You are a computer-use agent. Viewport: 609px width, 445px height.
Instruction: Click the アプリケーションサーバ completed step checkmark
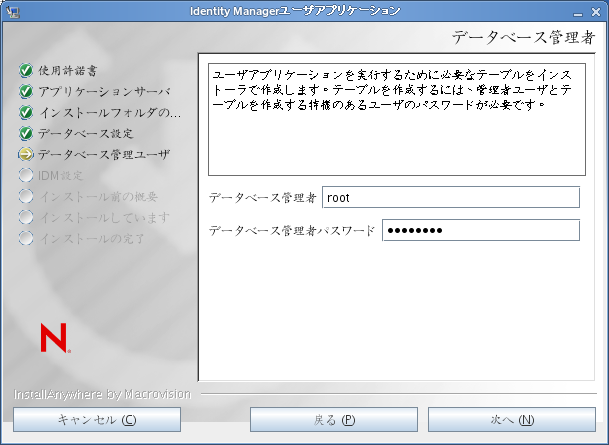[x=26, y=91]
